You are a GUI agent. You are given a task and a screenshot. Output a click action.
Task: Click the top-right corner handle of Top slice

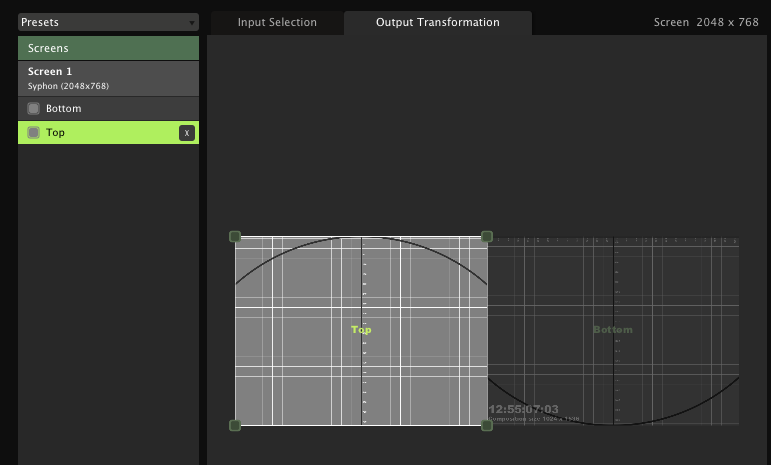tap(487, 237)
